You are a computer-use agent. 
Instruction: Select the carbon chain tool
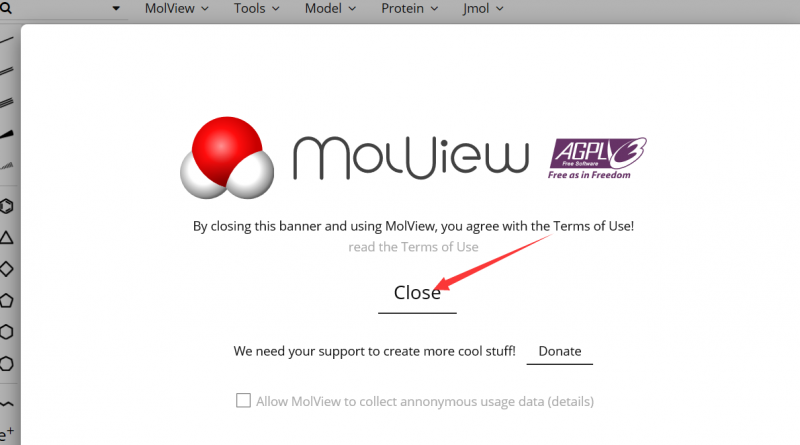(x=6, y=404)
